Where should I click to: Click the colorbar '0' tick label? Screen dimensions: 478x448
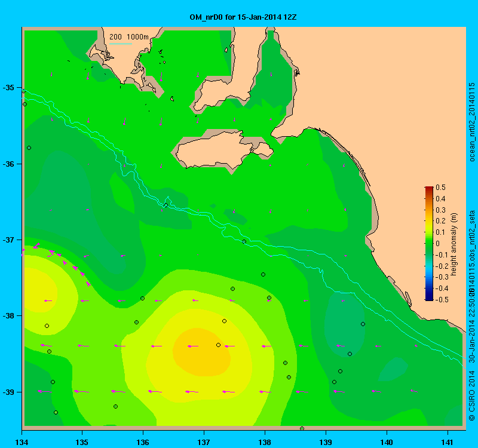(x=438, y=244)
